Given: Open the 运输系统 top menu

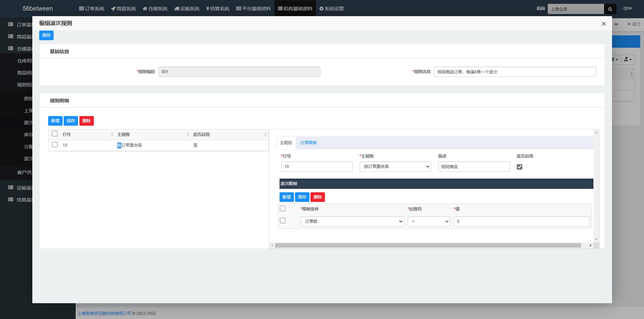Looking at the screenshot, I should tap(187, 9).
